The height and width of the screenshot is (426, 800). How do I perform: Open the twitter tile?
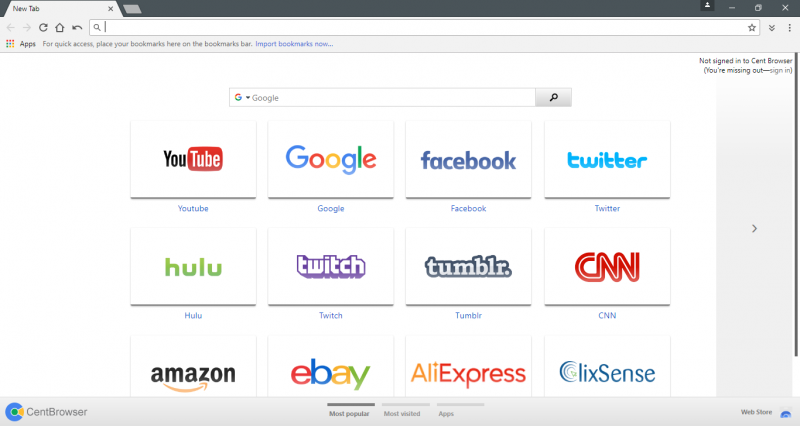tap(607, 159)
